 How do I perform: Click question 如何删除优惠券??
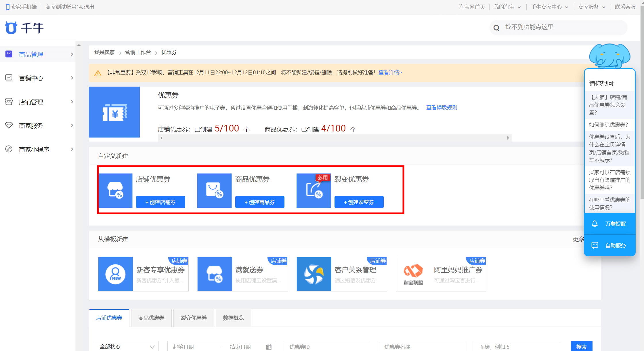pos(609,125)
